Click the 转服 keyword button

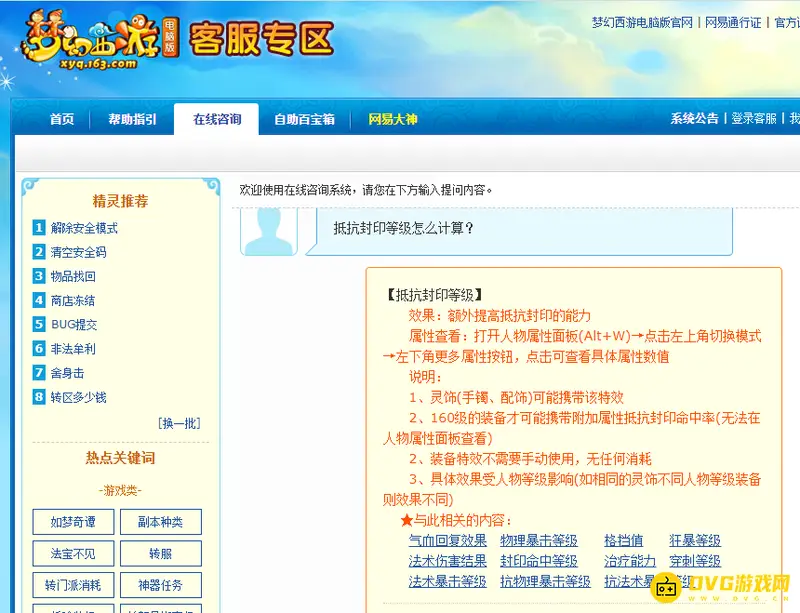pyautogui.click(x=161, y=554)
